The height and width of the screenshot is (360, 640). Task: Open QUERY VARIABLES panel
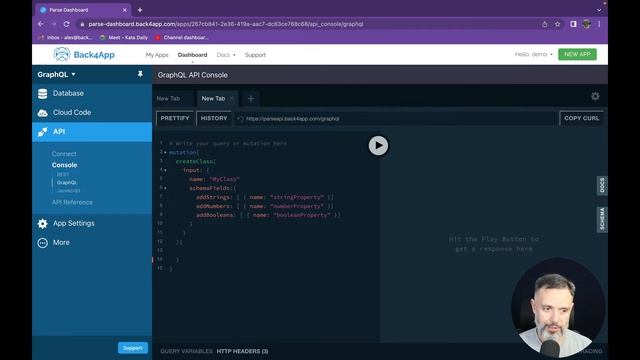point(186,351)
